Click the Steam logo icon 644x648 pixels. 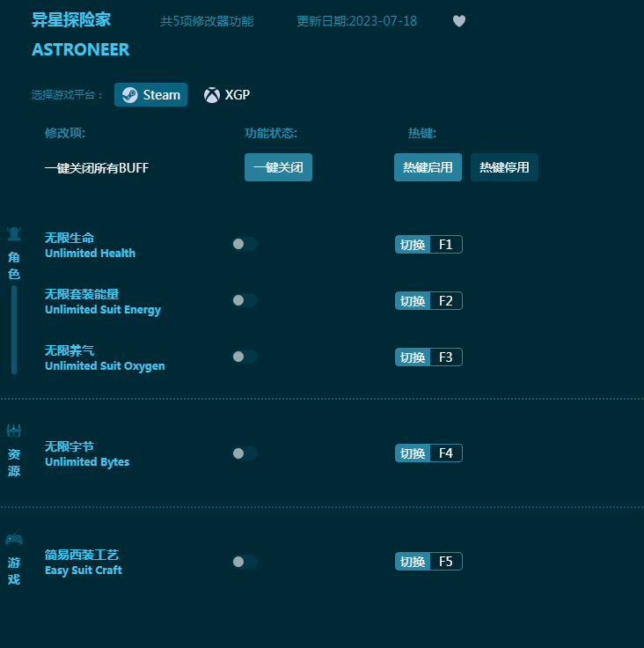[129, 95]
